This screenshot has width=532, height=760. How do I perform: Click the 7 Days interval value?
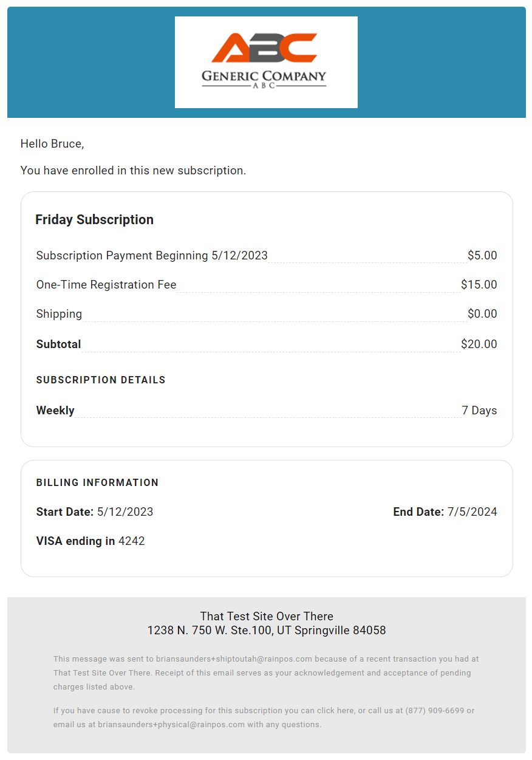click(479, 410)
